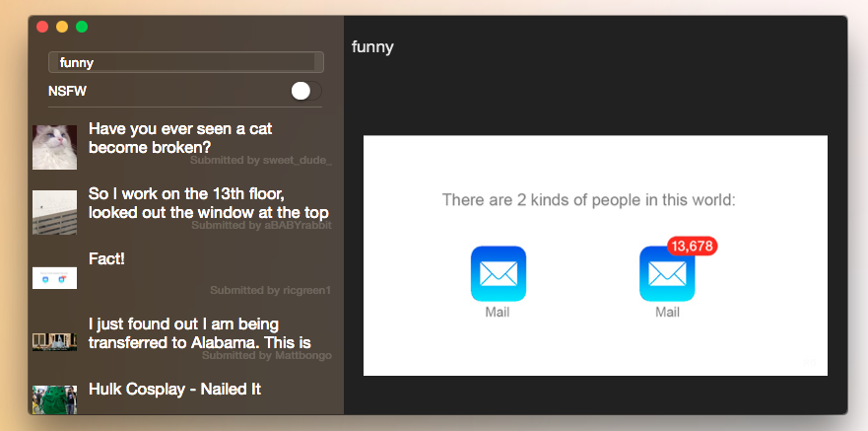Click 'Submitted by ricgreen1' author text
The height and width of the screenshot is (431, 868).
click(271, 290)
